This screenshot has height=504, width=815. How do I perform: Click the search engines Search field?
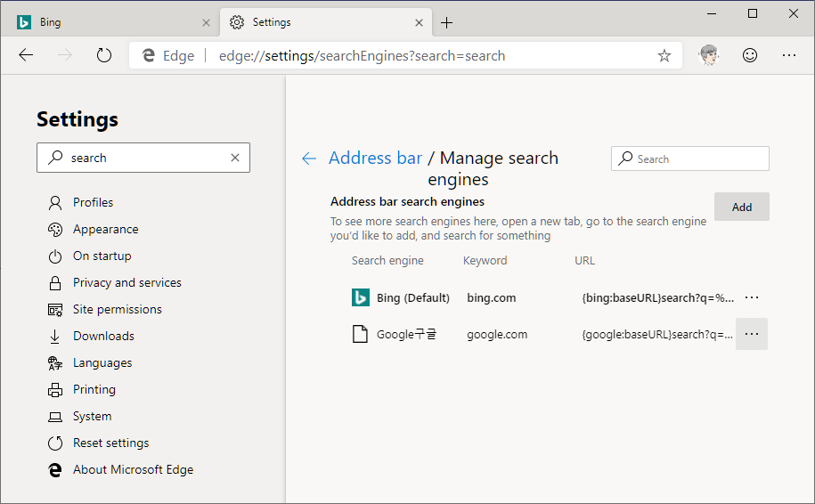pyautogui.click(x=689, y=159)
